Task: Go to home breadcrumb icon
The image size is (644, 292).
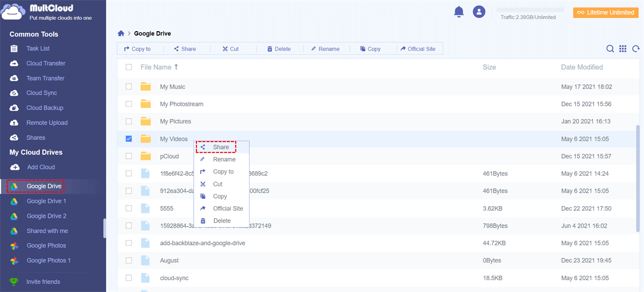Action: 121,33
